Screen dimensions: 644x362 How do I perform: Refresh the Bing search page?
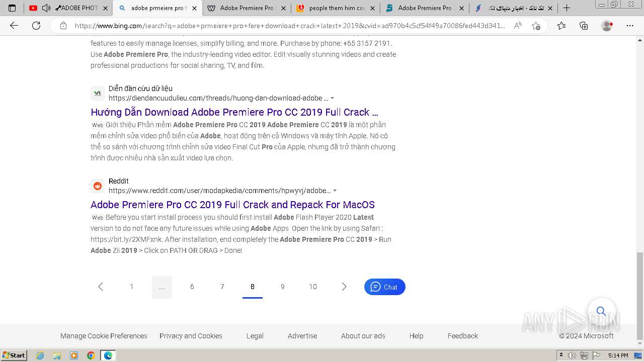pos(36,26)
